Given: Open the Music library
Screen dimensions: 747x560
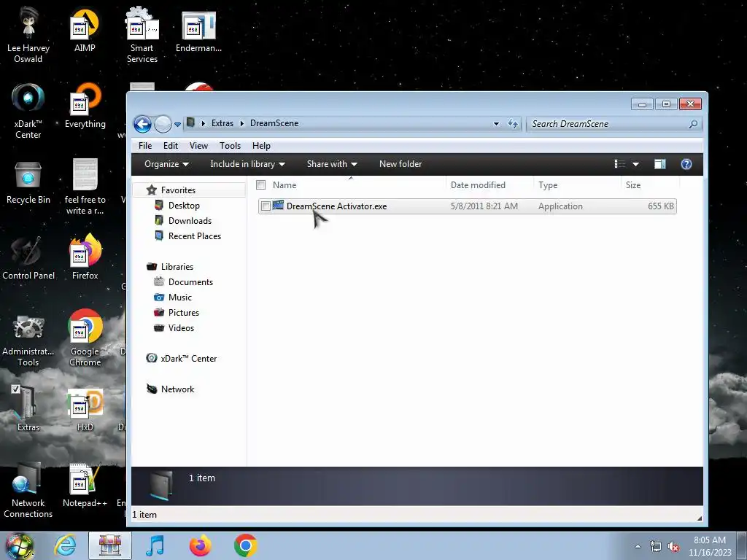Looking at the screenshot, I should tap(180, 297).
